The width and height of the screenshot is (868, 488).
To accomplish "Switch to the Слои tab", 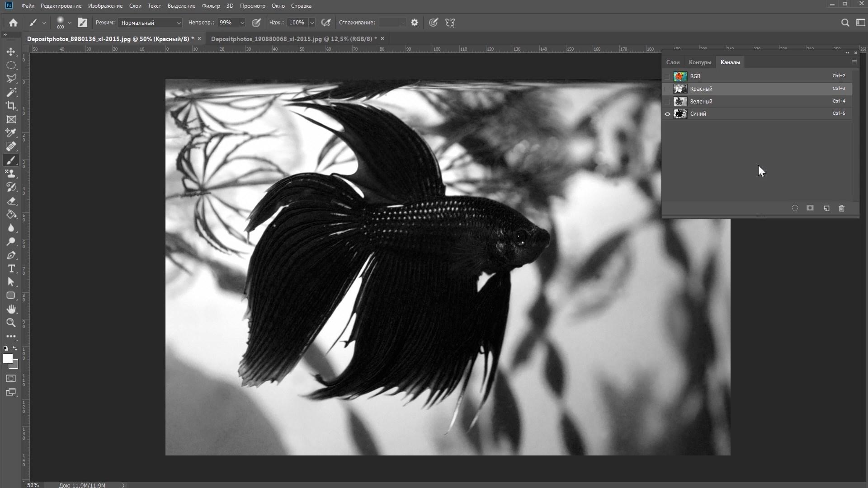I will (673, 62).
